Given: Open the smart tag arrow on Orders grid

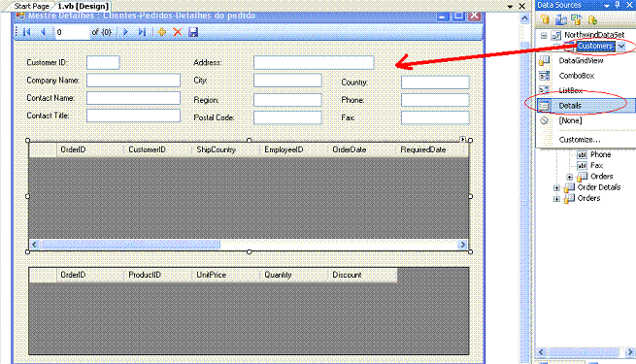Looking at the screenshot, I should pyautogui.click(x=462, y=139).
